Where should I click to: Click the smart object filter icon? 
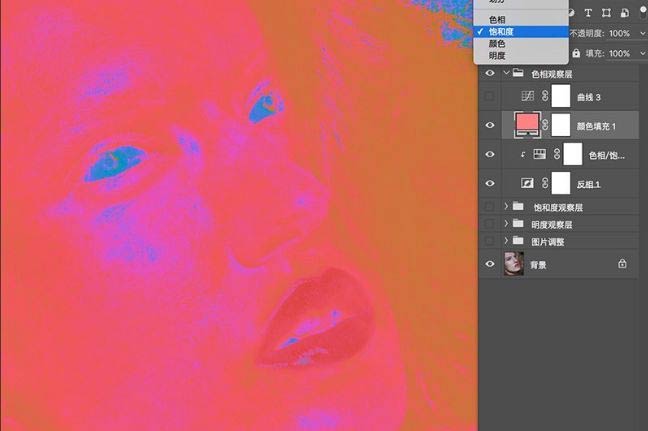[x=626, y=13]
